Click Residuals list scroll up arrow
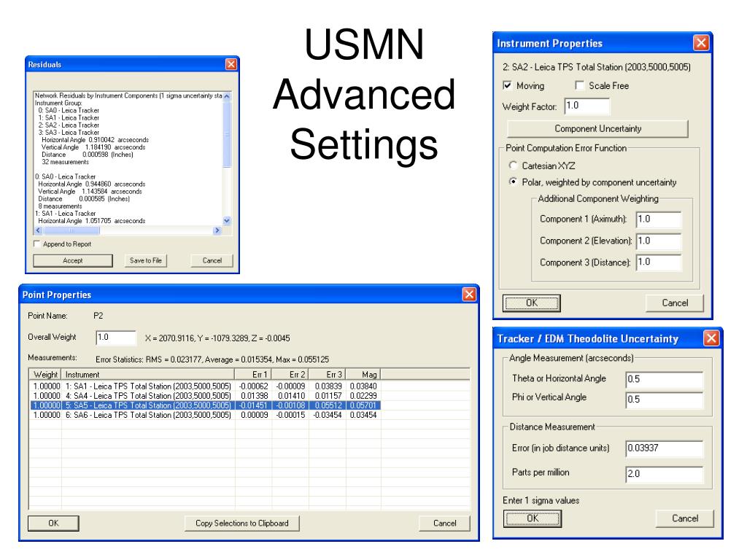 pos(227,96)
